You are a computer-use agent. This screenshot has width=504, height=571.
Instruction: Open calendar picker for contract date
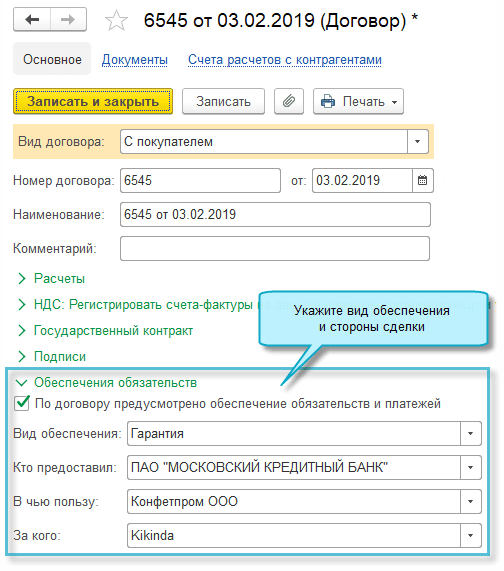(422, 180)
